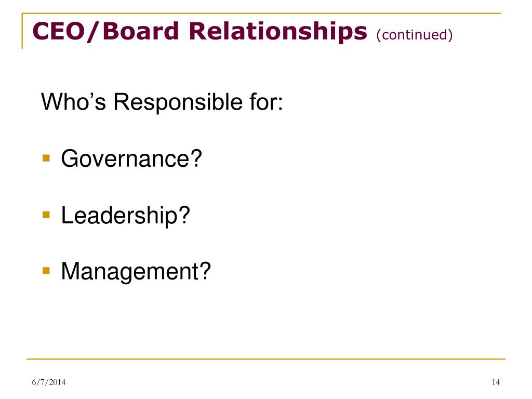Click the gold line above the title
Image resolution: width=532 pixels, height=399 pixels.
(261, 14)
